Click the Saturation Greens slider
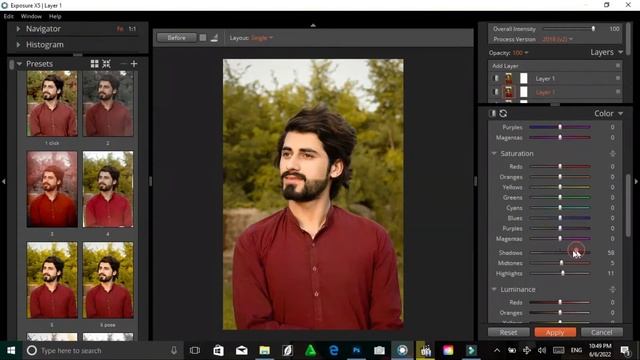 560,198
